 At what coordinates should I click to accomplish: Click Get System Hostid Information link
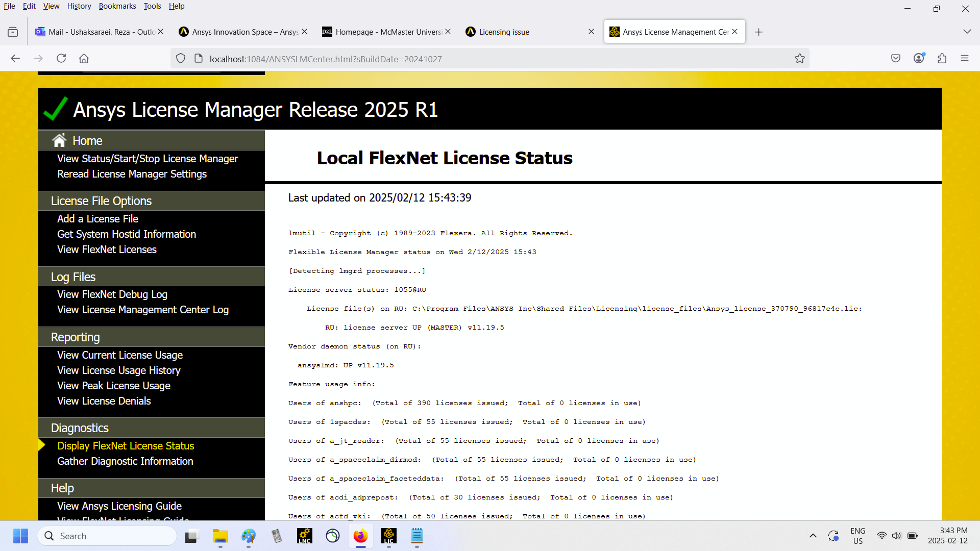[x=127, y=234]
